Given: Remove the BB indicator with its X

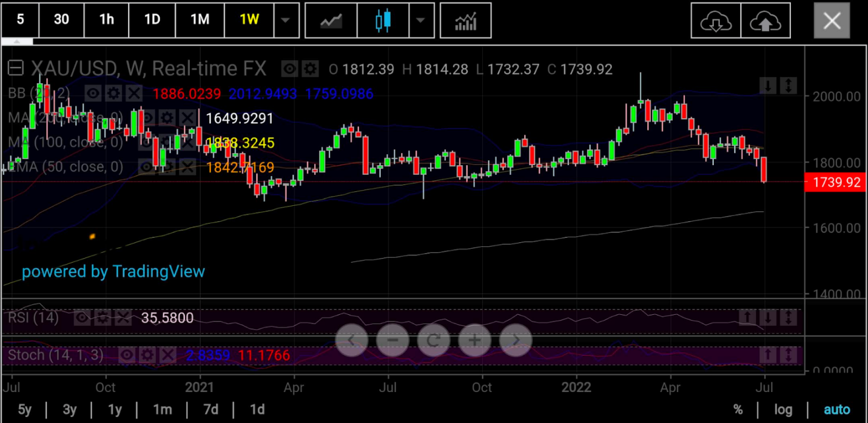Looking at the screenshot, I should 133,93.
